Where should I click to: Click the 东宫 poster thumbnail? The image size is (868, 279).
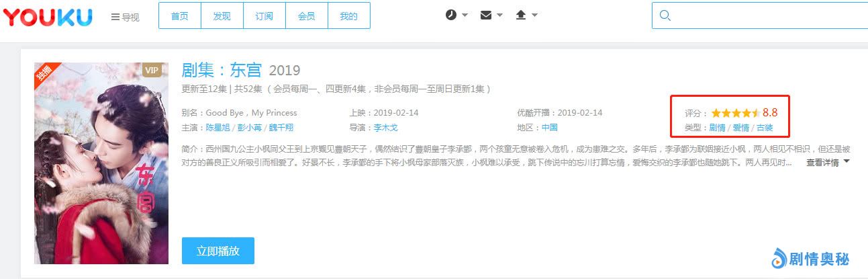pyautogui.click(x=101, y=163)
